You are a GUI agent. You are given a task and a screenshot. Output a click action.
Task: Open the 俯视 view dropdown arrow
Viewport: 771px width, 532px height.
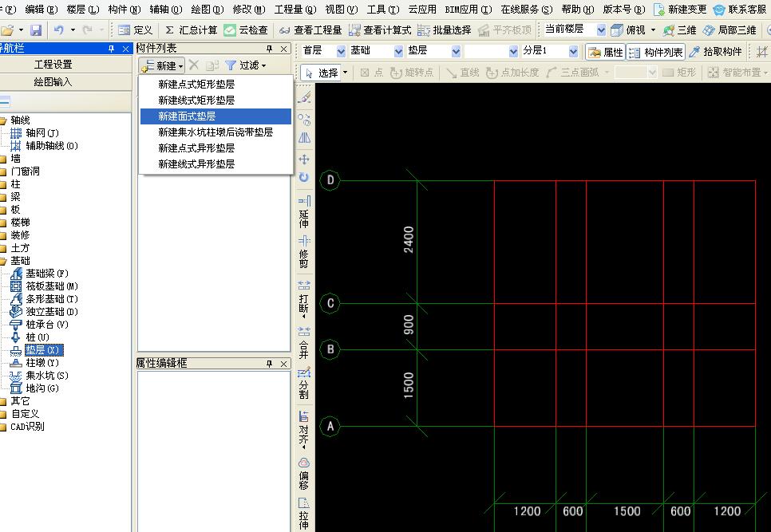coord(653,30)
